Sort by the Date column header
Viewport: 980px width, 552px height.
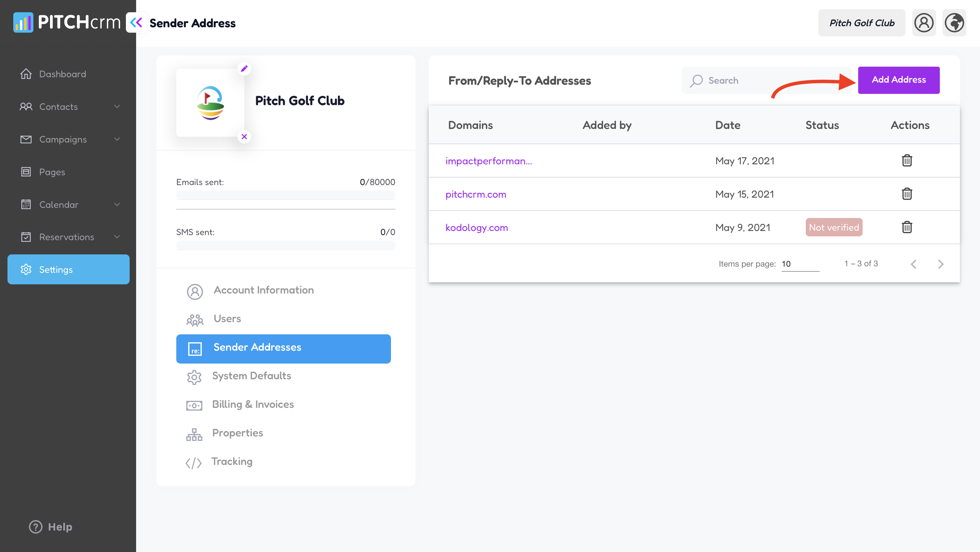pos(728,125)
